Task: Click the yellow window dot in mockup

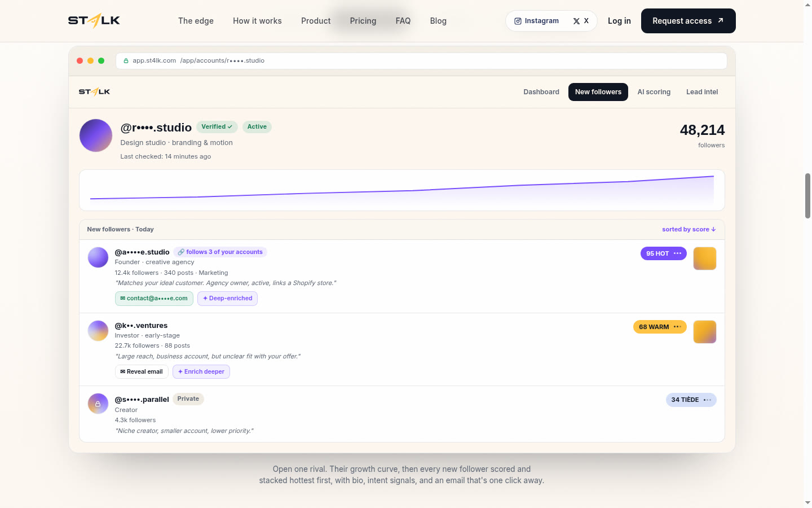Action: pyautogui.click(x=90, y=61)
